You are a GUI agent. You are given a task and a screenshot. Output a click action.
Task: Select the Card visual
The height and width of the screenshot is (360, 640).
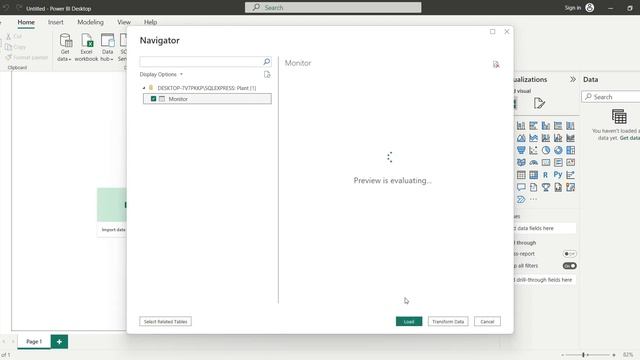tap(546, 162)
